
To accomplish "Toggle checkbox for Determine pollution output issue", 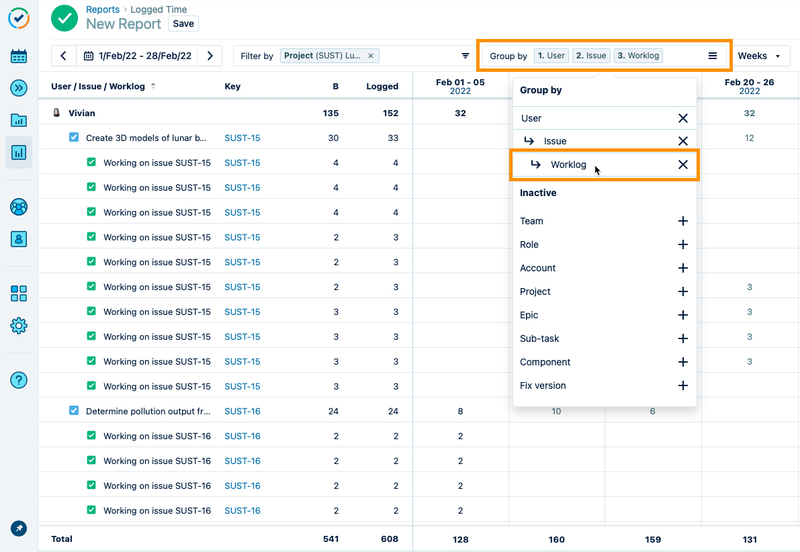I will [74, 411].
